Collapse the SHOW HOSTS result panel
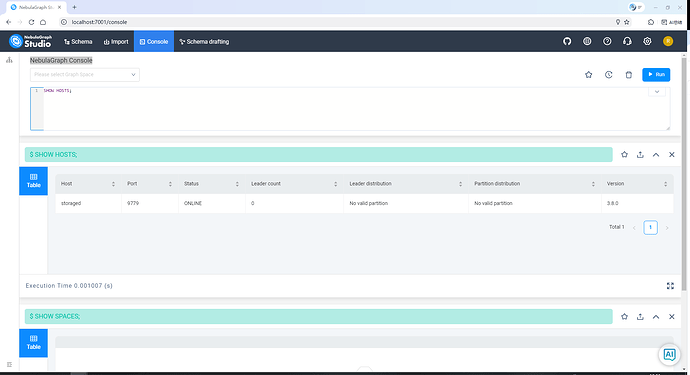Viewport: 690px width, 375px height. tap(656, 154)
